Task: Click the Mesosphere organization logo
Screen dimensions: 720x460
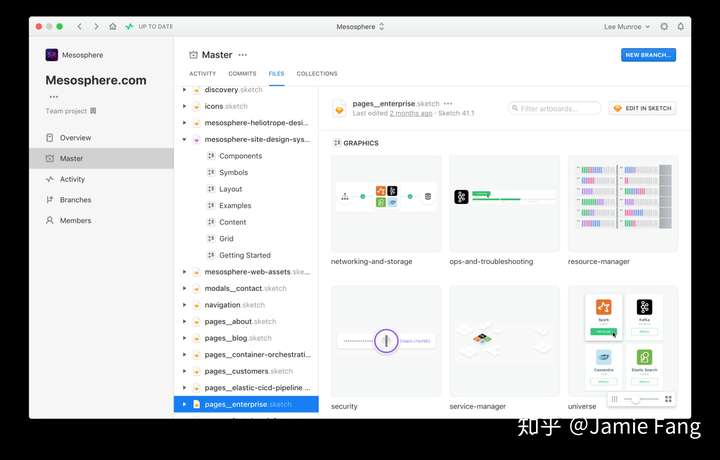Action: tap(51, 55)
